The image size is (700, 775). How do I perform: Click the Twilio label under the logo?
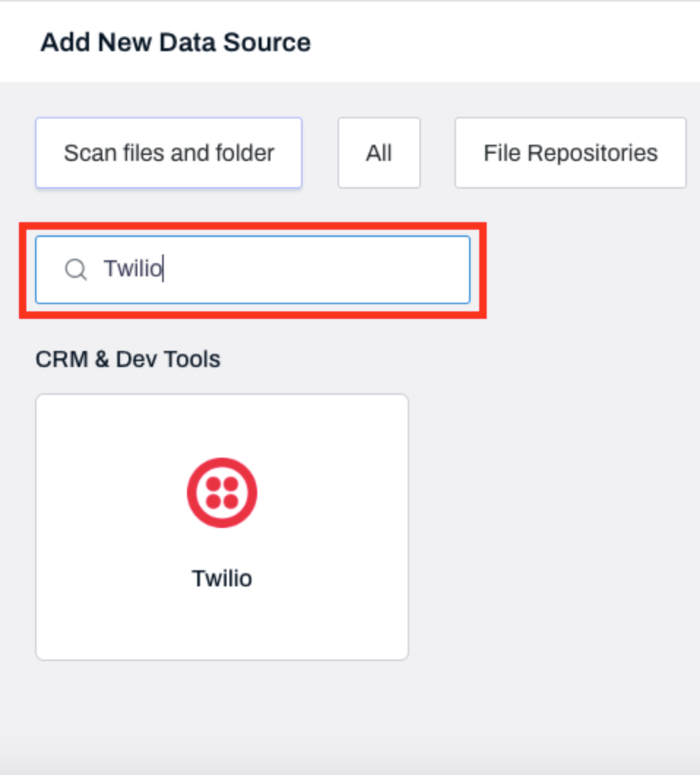(x=222, y=578)
